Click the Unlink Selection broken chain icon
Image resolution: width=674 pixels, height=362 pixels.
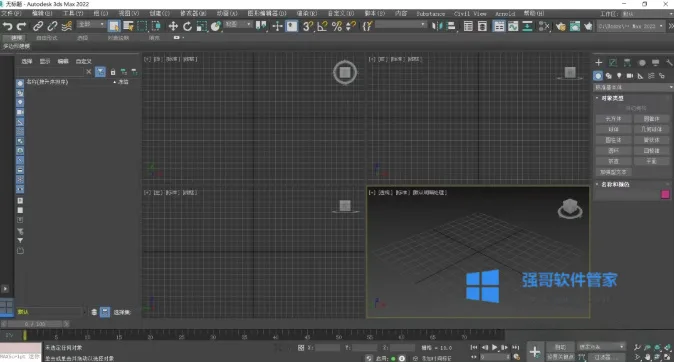(52, 26)
